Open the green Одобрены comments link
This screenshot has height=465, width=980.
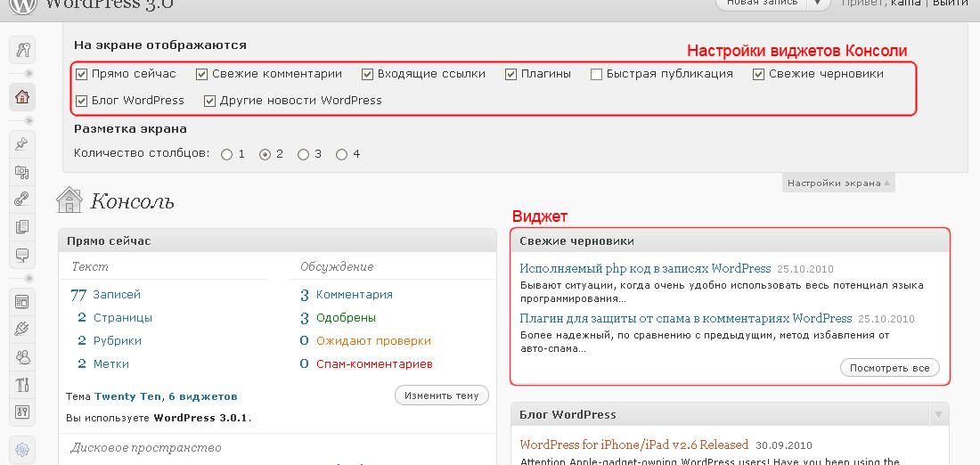346,317
